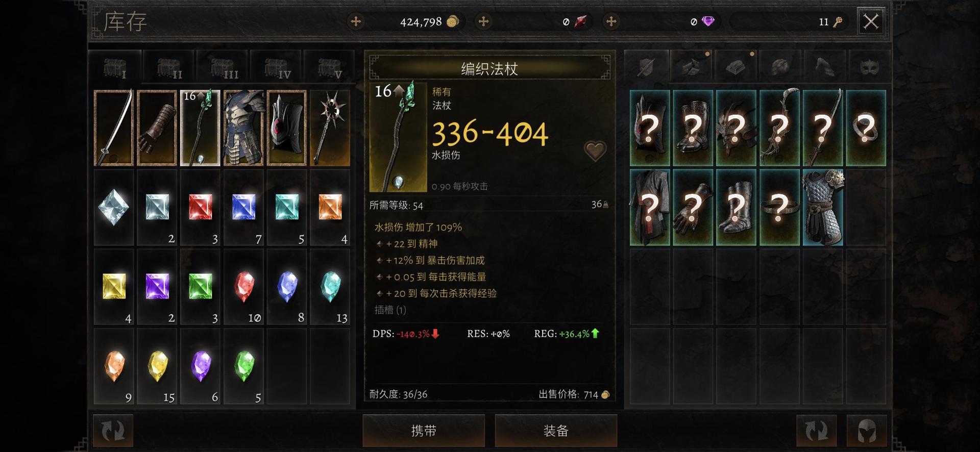Switch to the mask equipment filter tab
The width and height of the screenshot is (980, 452).
(x=869, y=66)
